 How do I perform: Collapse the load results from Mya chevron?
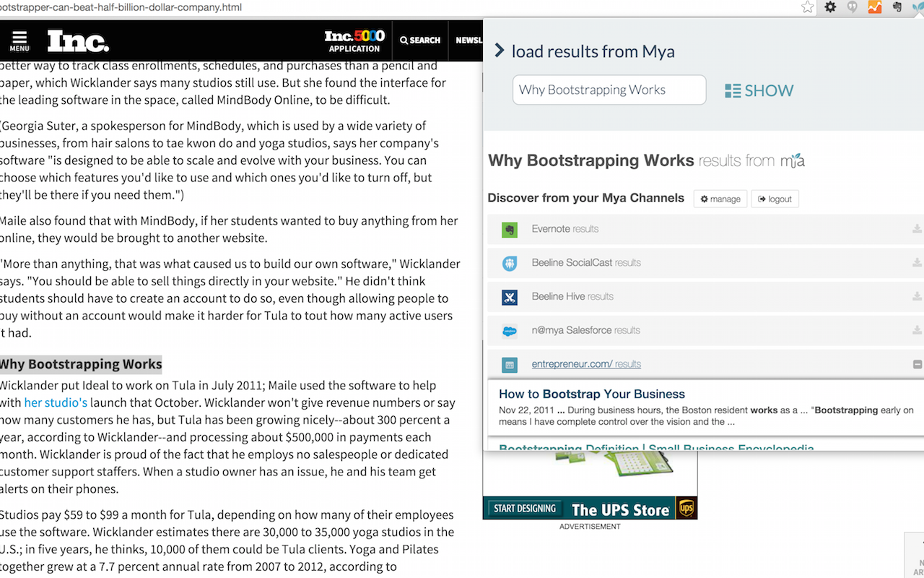pos(499,51)
